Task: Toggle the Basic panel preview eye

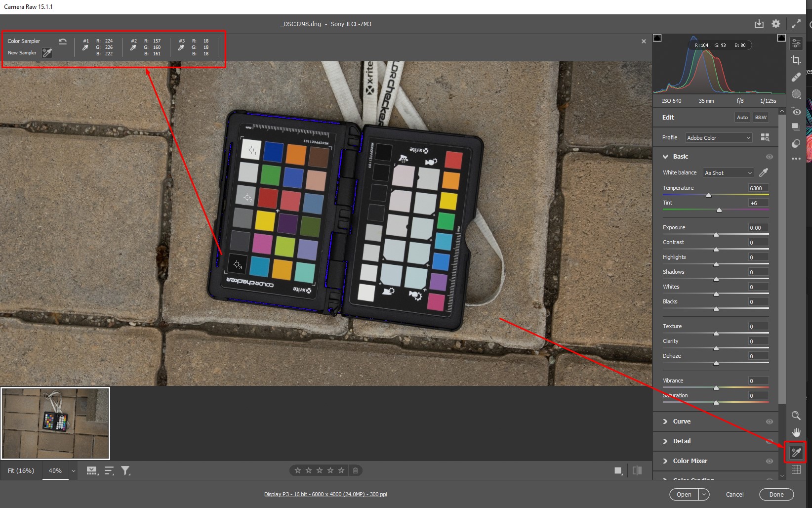Action: (769, 156)
